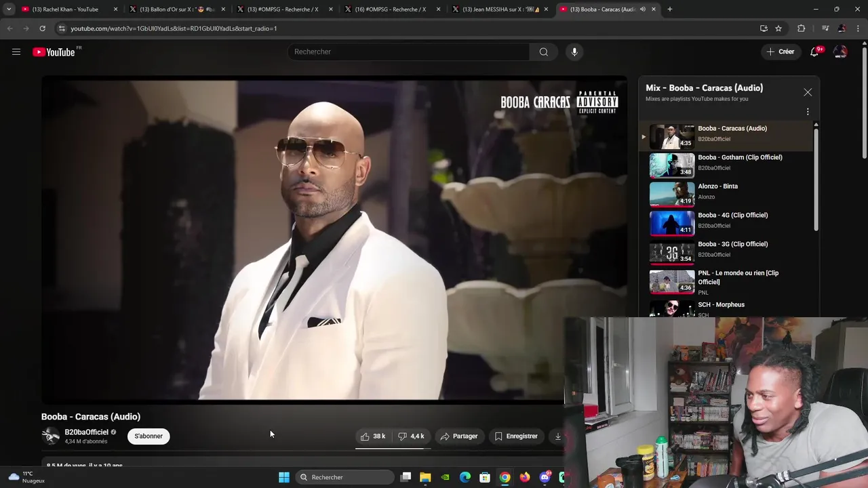Open the Chrome three-dot menu
868x488 pixels.
(x=859, y=28)
